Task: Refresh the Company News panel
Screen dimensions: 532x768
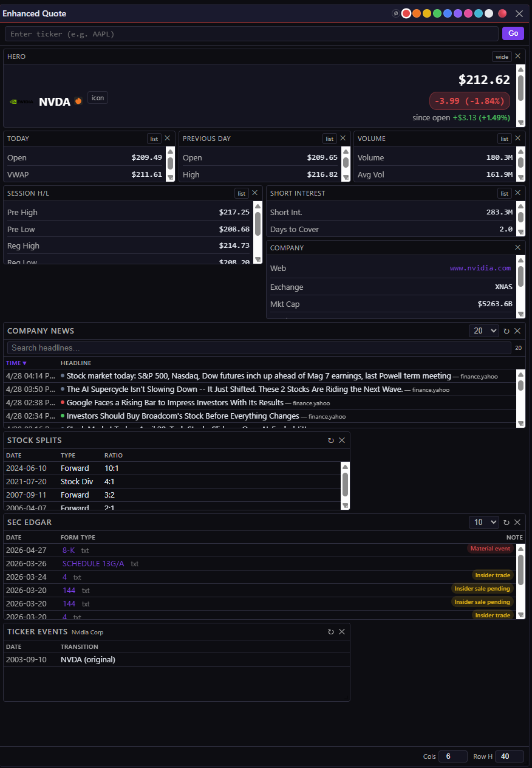Action: pyautogui.click(x=506, y=331)
